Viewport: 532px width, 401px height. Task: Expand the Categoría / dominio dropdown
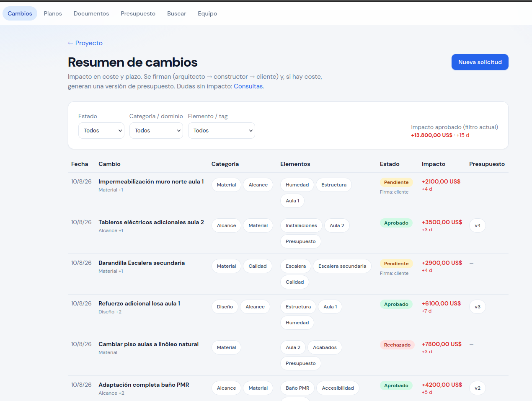pos(156,131)
